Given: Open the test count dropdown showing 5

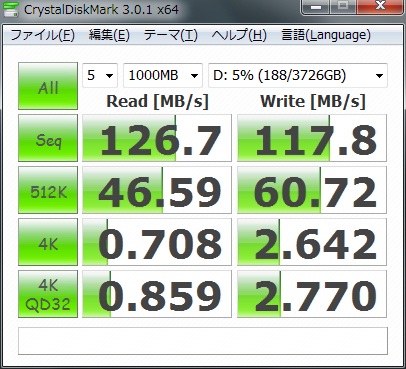Looking at the screenshot, I should [100, 75].
